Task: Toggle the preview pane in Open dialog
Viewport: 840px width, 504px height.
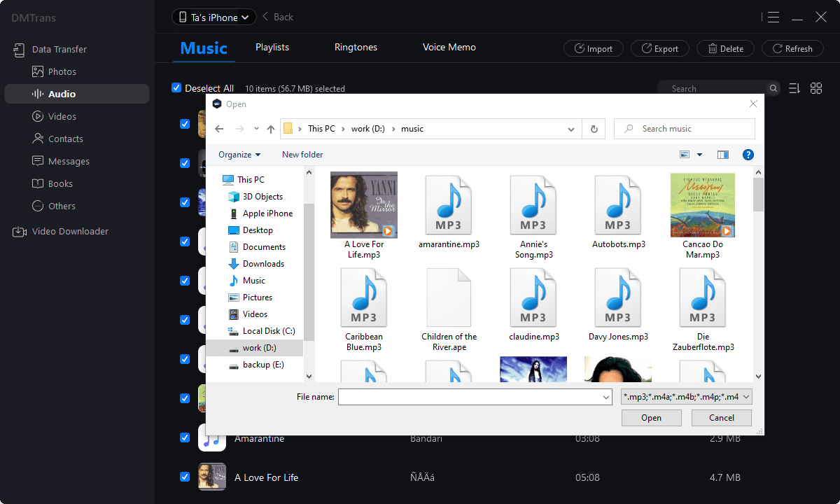Action: tap(723, 155)
